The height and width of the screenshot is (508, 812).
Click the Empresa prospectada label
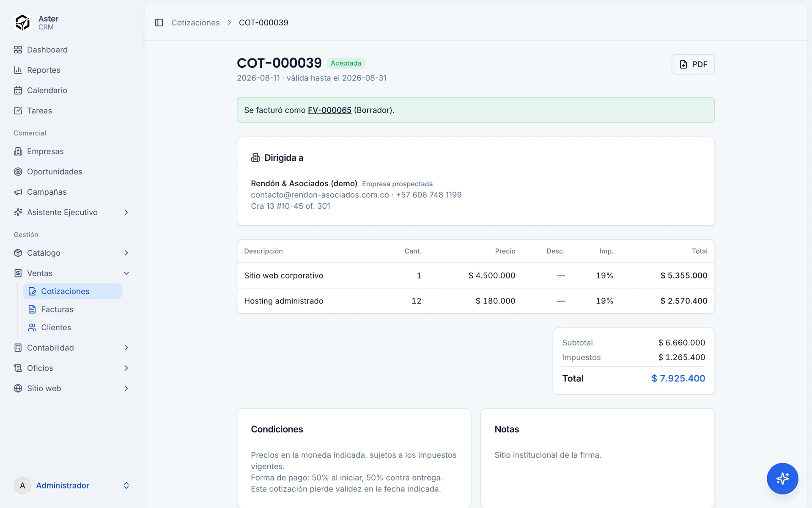[397, 184]
